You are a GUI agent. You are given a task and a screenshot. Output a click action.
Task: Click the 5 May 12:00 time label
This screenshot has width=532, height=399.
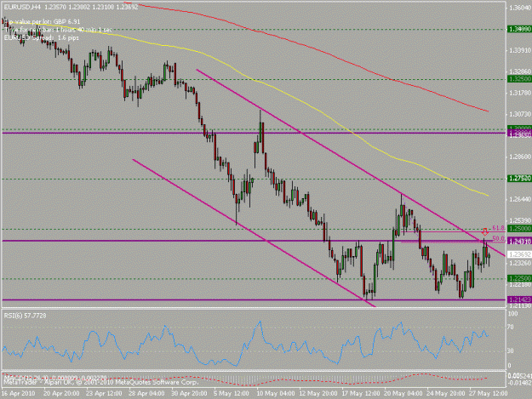click(232, 394)
